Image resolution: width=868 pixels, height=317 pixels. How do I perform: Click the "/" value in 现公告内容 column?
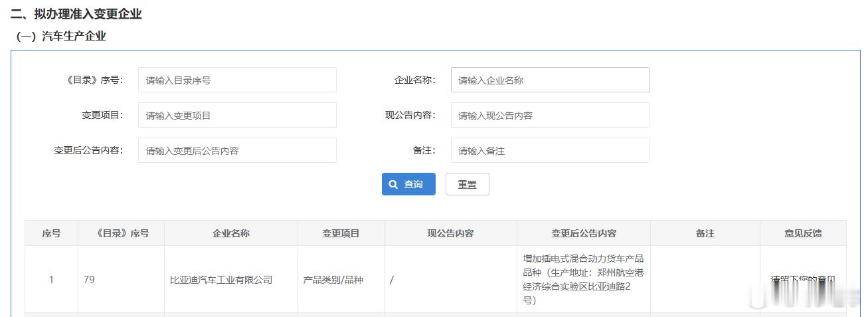tap(392, 280)
